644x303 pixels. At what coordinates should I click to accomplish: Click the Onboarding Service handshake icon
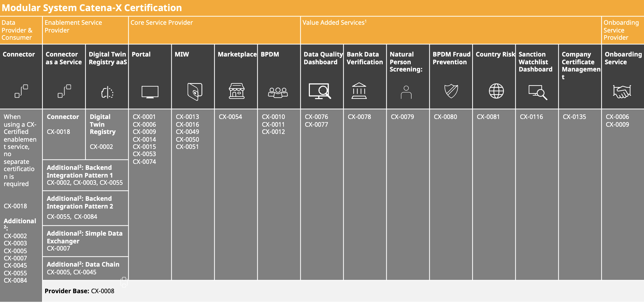click(622, 92)
